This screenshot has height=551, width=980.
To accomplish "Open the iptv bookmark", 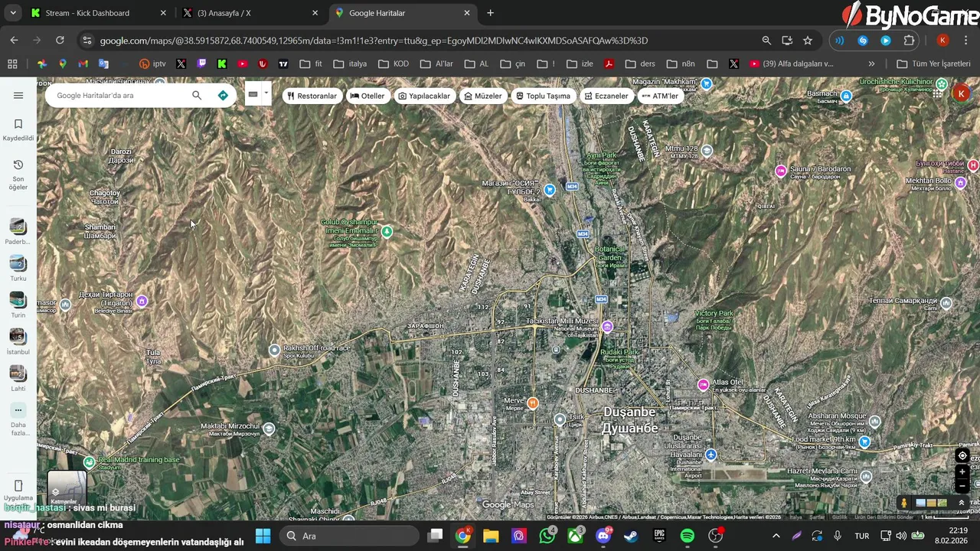I will point(152,64).
